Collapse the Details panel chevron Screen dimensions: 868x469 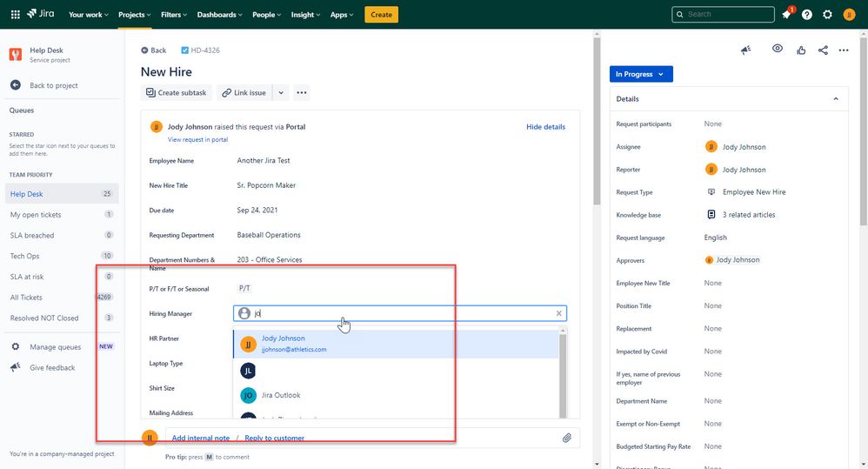click(x=836, y=99)
